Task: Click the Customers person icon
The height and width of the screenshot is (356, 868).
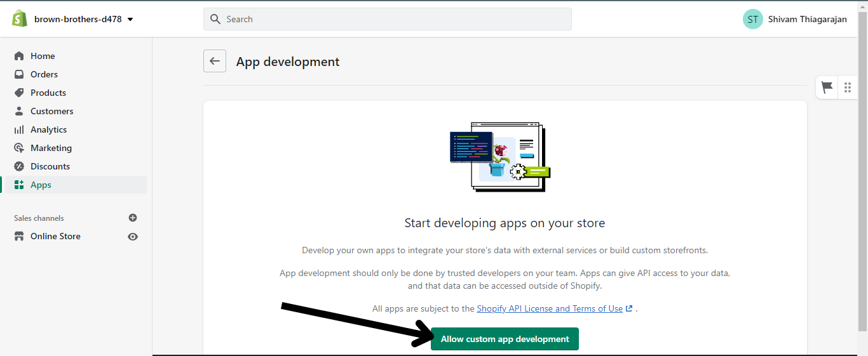Action: pyautogui.click(x=19, y=111)
